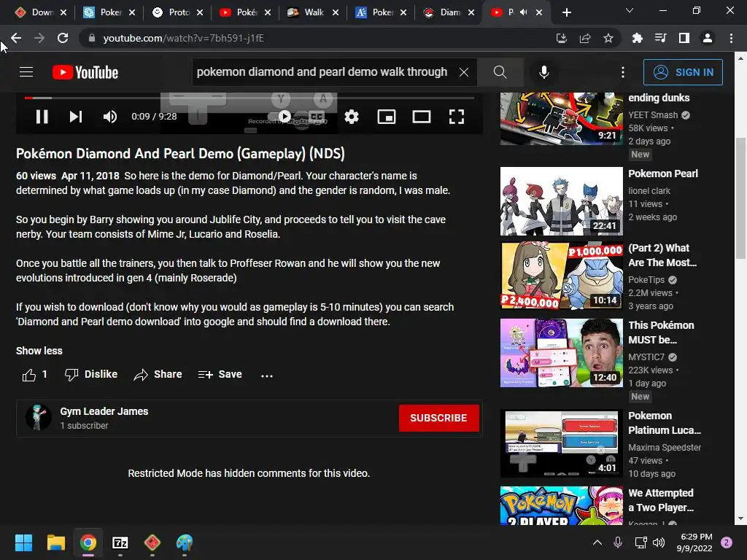Run search with magnifier button
This screenshot has width=747, height=560.
point(500,72)
